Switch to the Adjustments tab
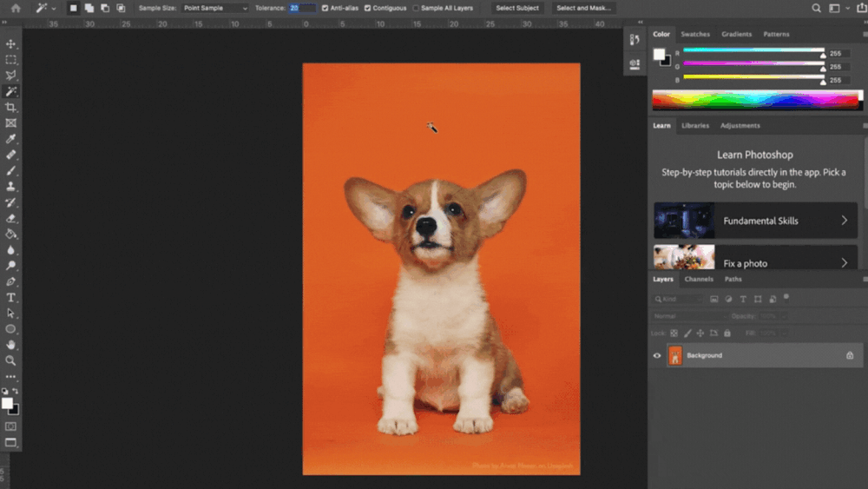 coord(740,126)
